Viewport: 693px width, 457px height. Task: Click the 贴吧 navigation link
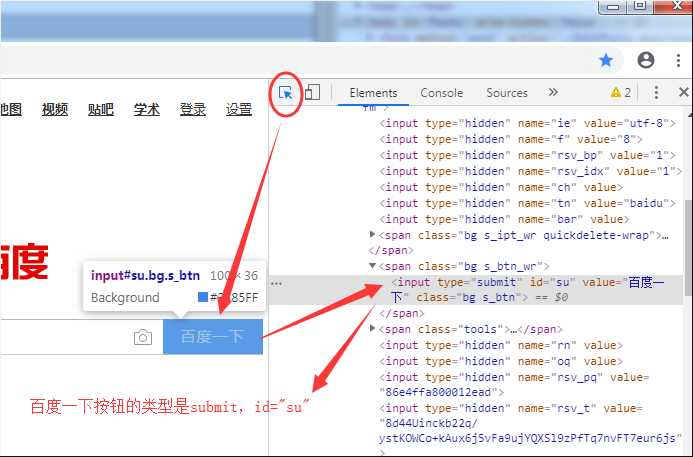[101, 109]
